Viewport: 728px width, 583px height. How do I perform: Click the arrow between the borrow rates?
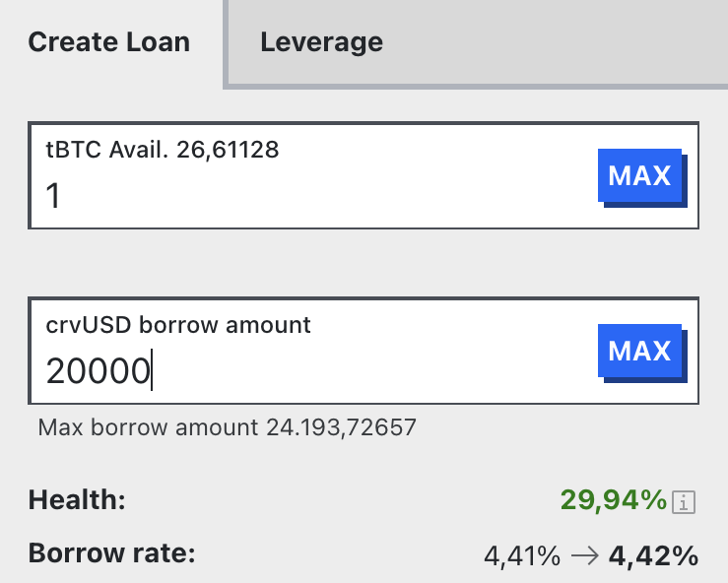584,556
